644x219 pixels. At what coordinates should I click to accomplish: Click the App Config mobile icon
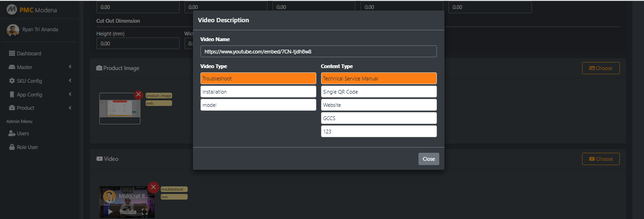[12, 95]
